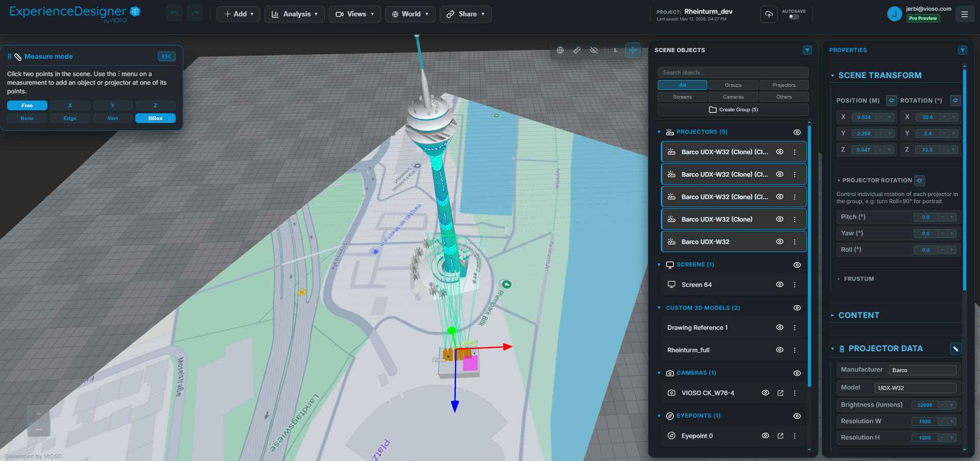Open the Share dropdown menu

point(466,14)
